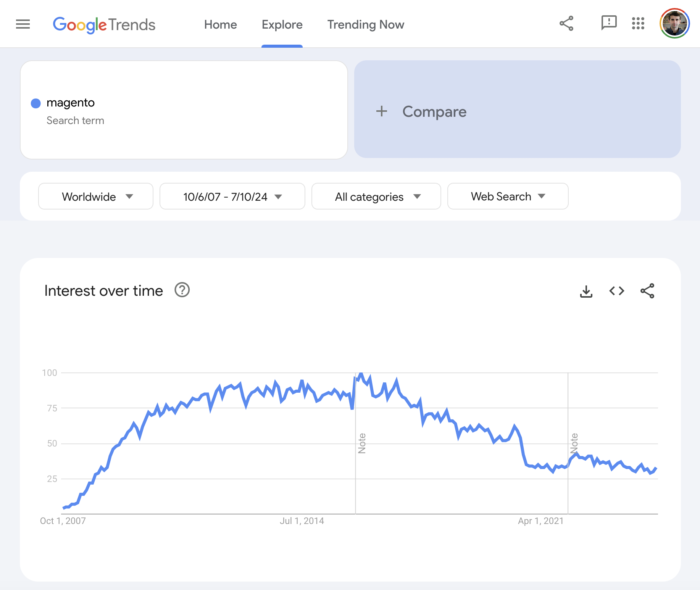Go to the Home tab

point(221,25)
